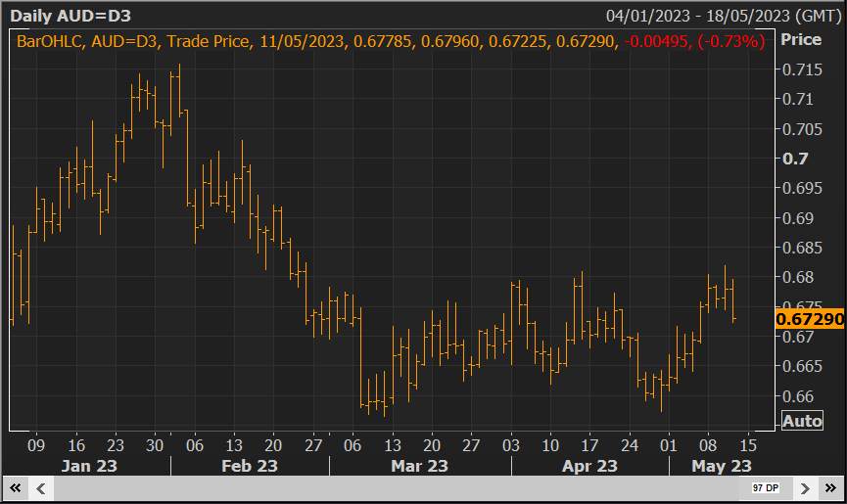Click the 30 date tick on the time axis
The image size is (847, 504).
pos(155,445)
